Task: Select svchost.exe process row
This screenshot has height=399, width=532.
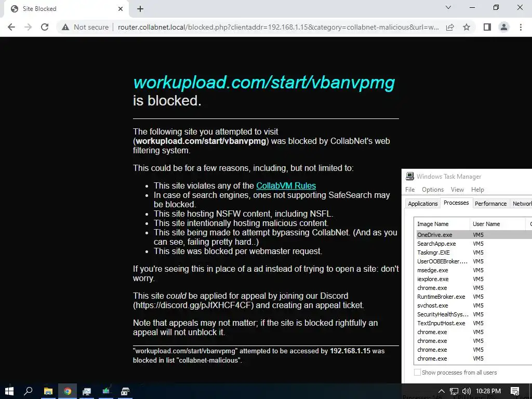Action: (x=474, y=305)
